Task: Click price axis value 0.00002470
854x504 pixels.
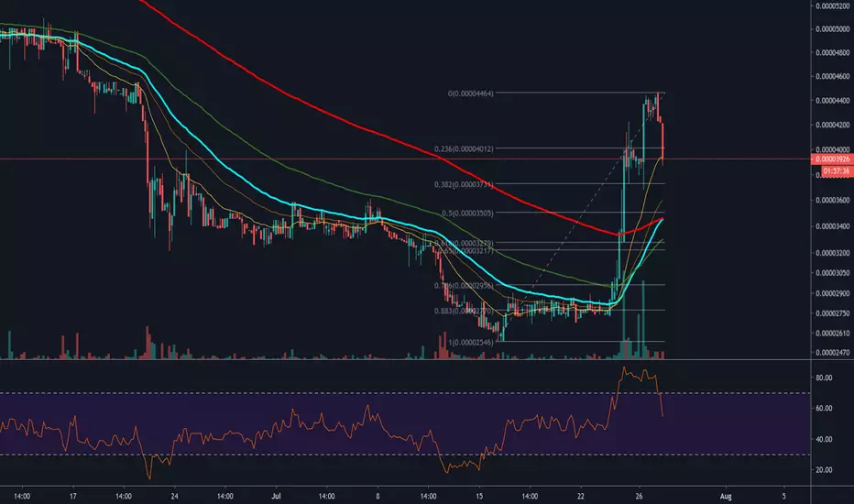Action: pos(832,353)
